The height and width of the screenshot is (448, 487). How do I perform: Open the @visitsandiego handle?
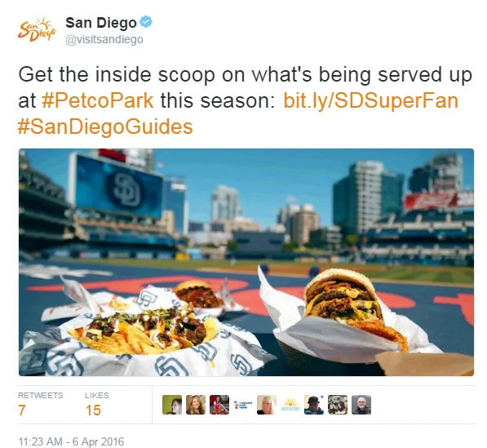[x=104, y=39]
